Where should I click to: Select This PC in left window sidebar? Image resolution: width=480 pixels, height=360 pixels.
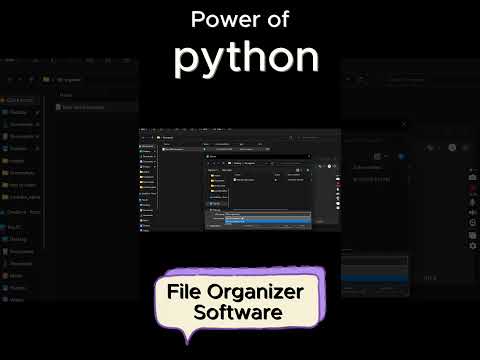coord(13,227)
